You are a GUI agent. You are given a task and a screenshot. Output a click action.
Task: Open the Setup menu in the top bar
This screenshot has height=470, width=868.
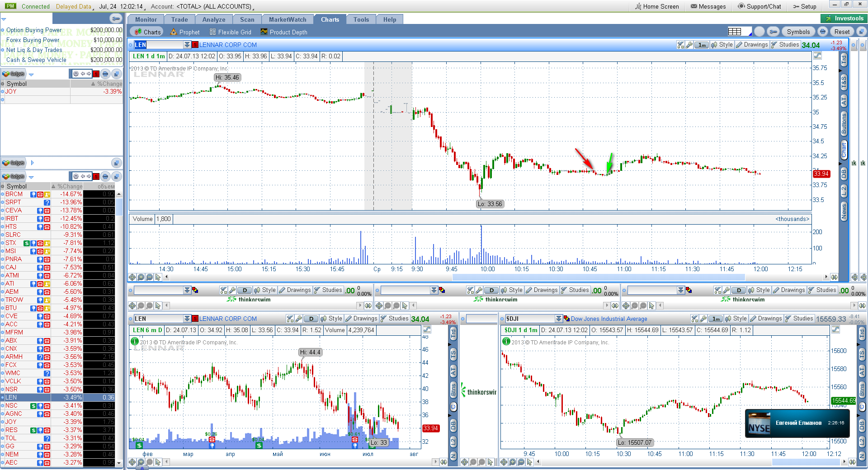click(805, 6)
